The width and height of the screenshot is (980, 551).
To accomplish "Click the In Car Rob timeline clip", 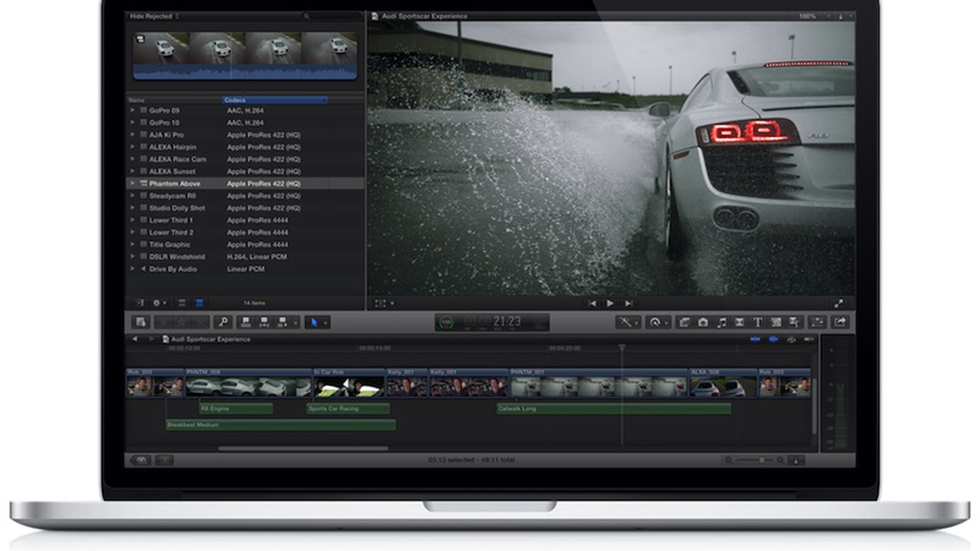I will 349,383.
